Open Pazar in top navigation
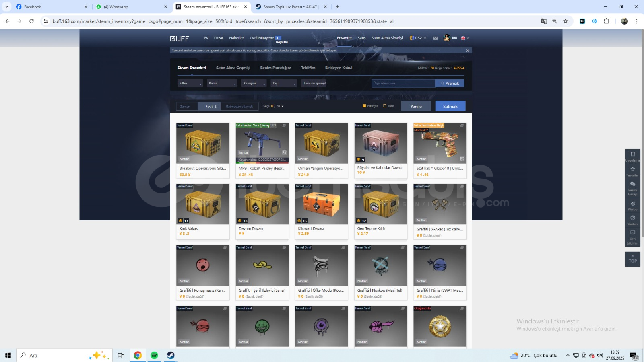 click(x=219, y=38)
